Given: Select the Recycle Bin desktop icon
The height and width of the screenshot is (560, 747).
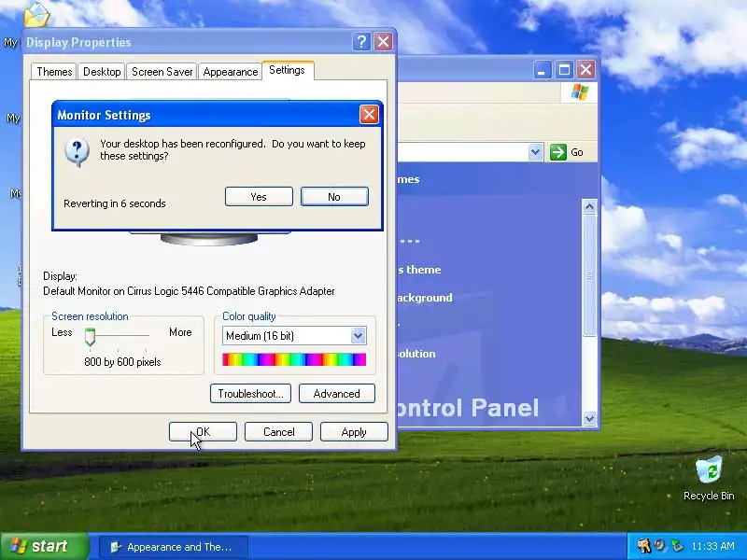Looking at the screenshot, I should [x=709, y=478].
